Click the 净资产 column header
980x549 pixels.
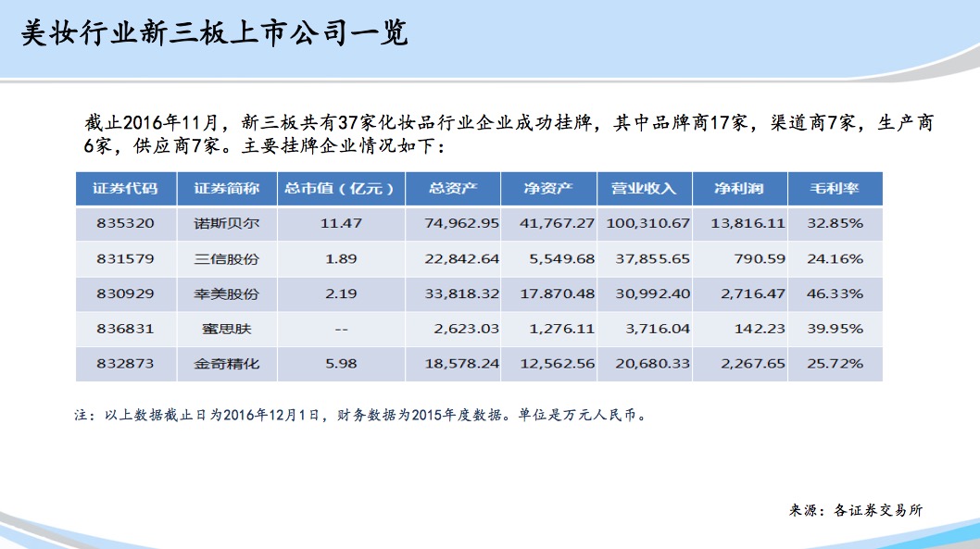pyautogui.click(x=548, y=188)
